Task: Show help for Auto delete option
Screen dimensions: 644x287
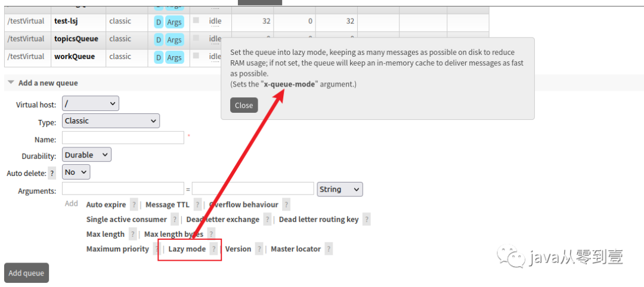Action: (52, 172)
